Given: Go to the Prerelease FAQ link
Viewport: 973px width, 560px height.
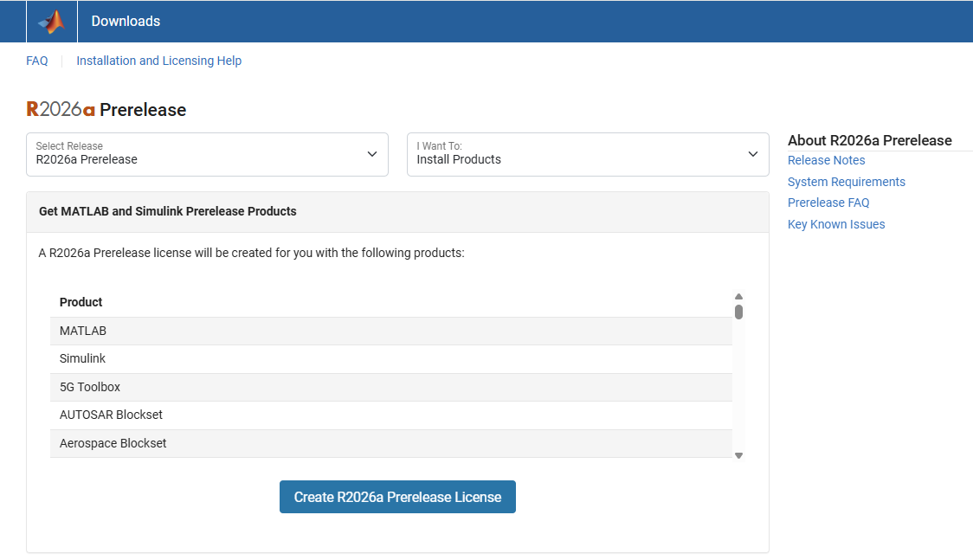Looking at the screenshot, I should 828,203.
